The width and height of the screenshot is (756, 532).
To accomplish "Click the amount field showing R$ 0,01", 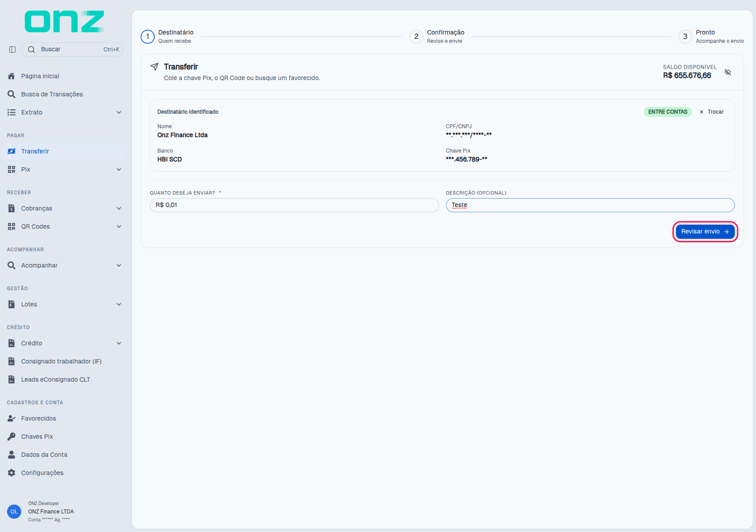I will pyautogui.click(x=294, y=205).
